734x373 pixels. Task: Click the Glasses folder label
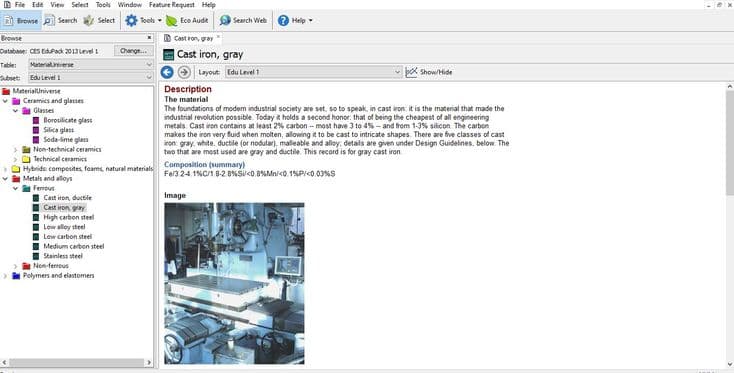point(44,110)
